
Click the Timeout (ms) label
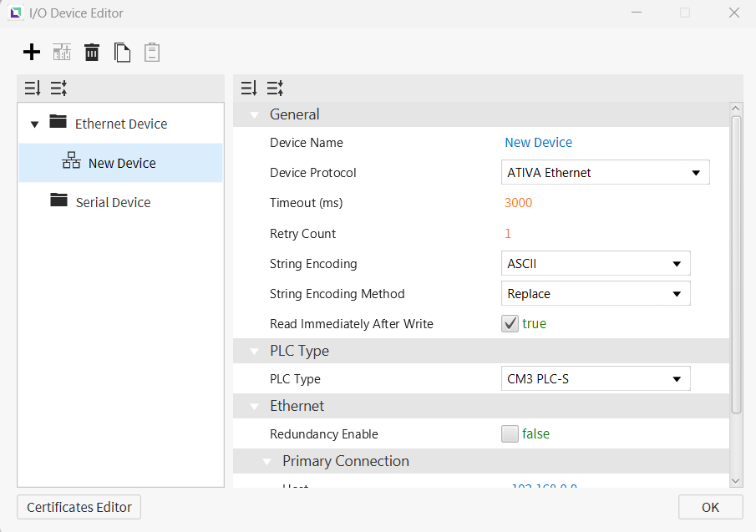pyautogui.click(x=307, y=203)
